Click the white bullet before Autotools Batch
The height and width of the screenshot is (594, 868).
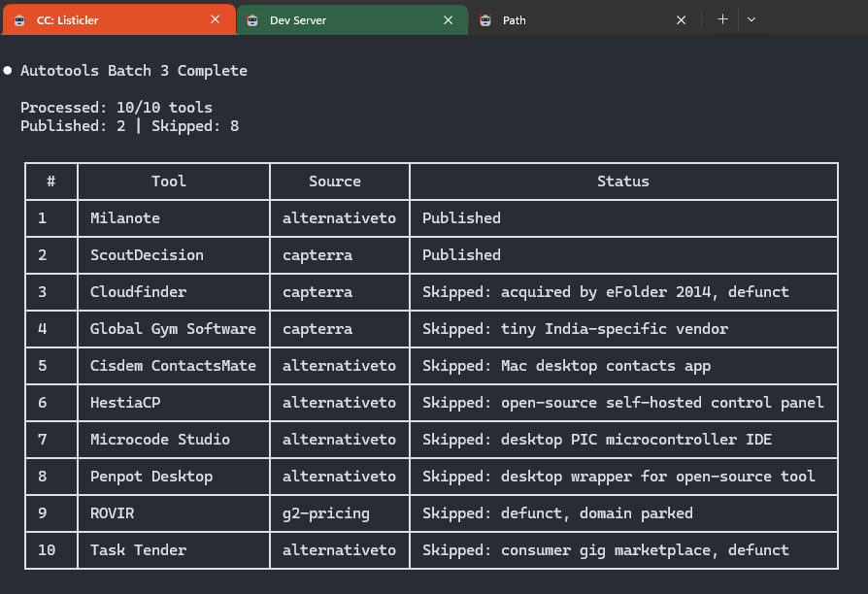click(x=8, y=71)
